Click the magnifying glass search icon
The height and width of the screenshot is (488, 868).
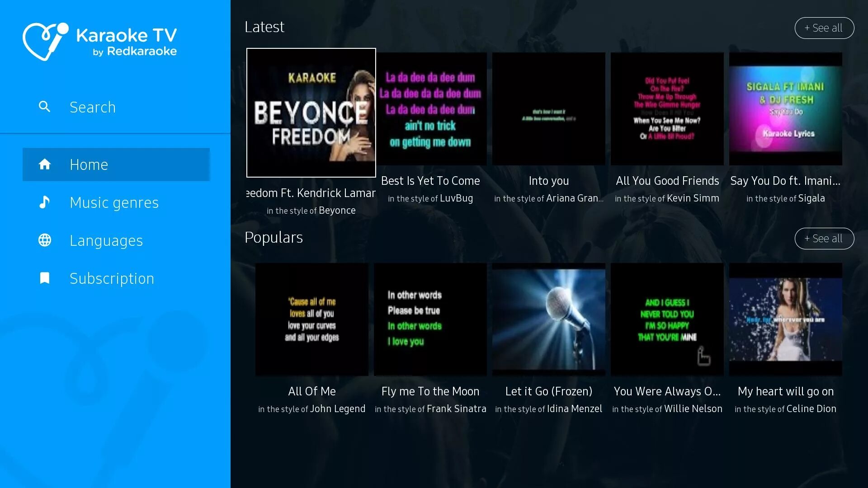click(44, 107)
